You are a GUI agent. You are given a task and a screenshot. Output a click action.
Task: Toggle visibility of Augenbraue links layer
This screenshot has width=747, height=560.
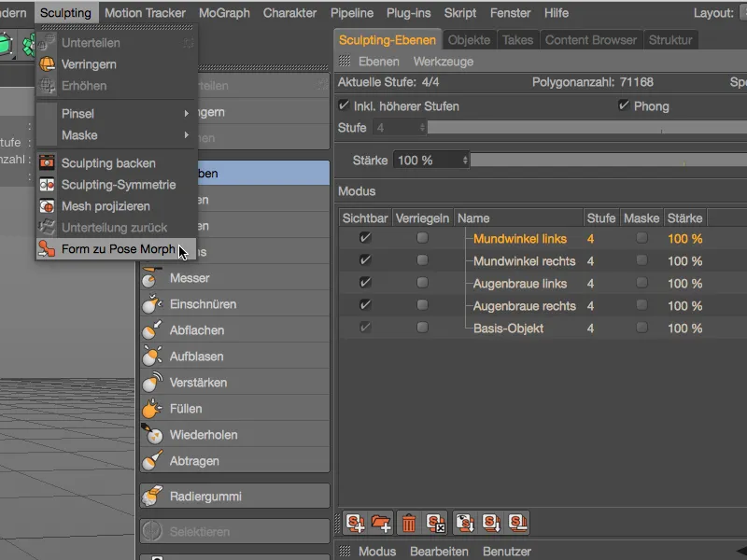365,282
